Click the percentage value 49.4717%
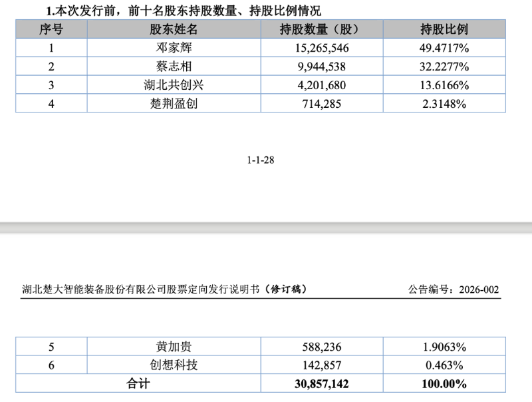 pos(444,47)
